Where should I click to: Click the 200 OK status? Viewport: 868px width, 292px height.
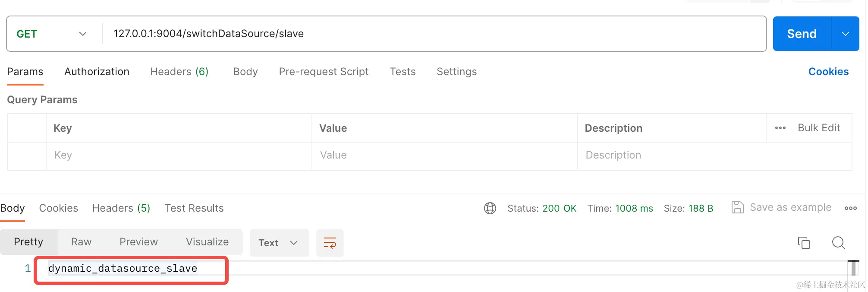pyautogui.click(x=559, y=208)
